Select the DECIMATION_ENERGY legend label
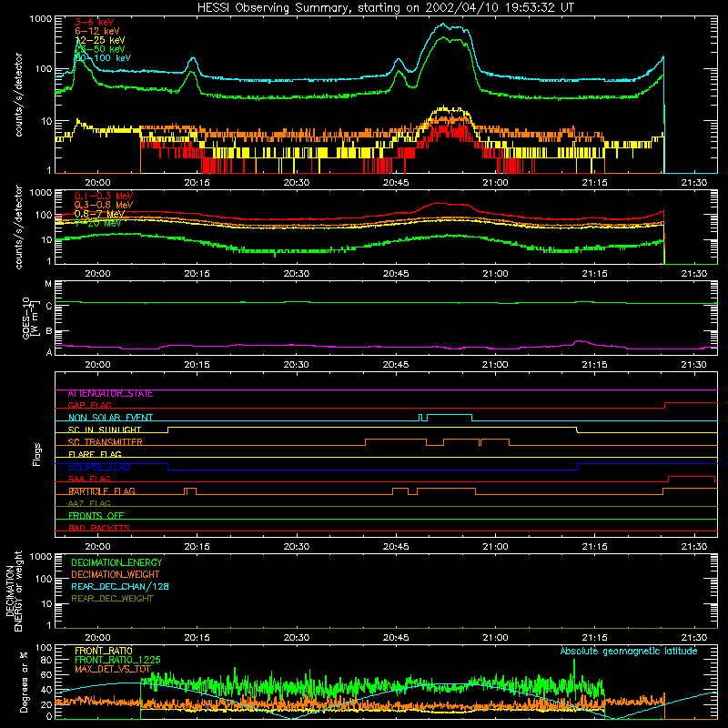 (116, 562)
